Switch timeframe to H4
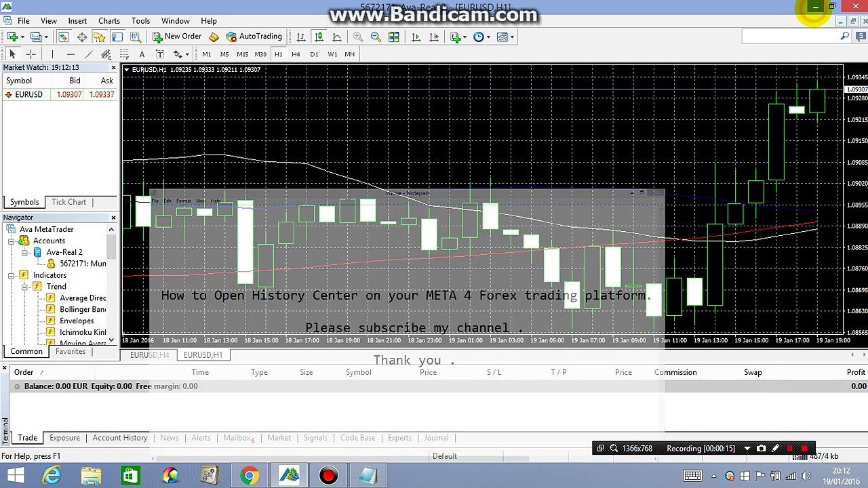Screen dimensions: 868x488 pyautogui.click(x=296, y=54)
